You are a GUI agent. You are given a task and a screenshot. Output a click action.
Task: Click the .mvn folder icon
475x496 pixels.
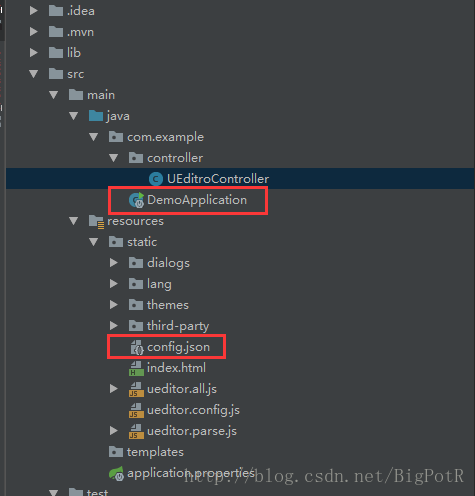coord(56,32)
